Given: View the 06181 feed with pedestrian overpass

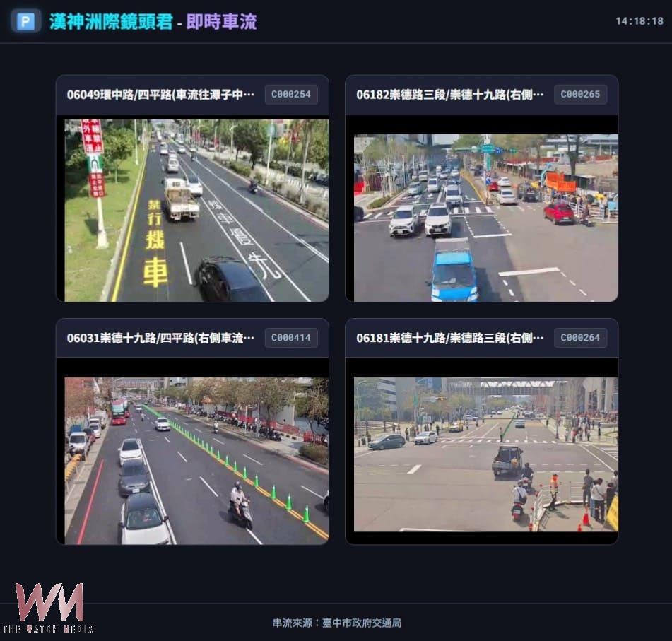Looking at the screenshot, I should pyautogui.click(x=485, y=454).
